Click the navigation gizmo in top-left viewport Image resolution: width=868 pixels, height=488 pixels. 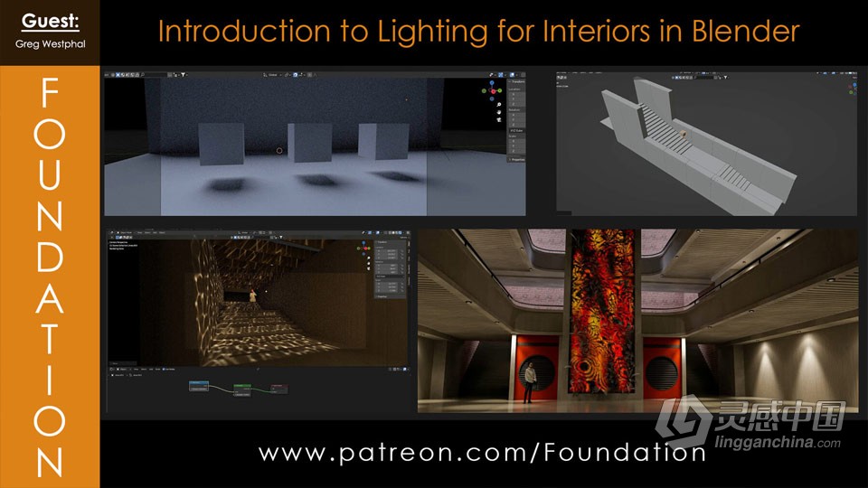[492, 90]
